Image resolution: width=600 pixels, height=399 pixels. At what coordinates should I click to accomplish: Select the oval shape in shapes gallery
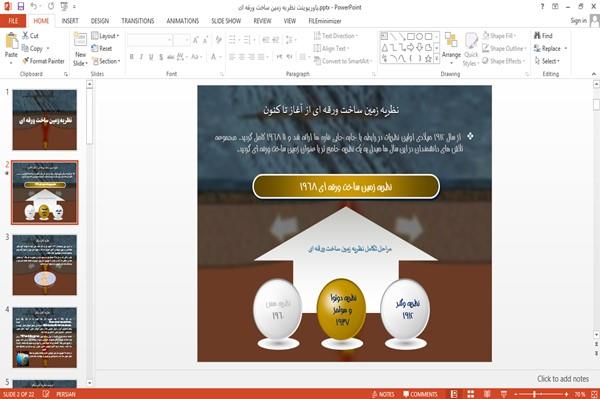pos(420,36)
